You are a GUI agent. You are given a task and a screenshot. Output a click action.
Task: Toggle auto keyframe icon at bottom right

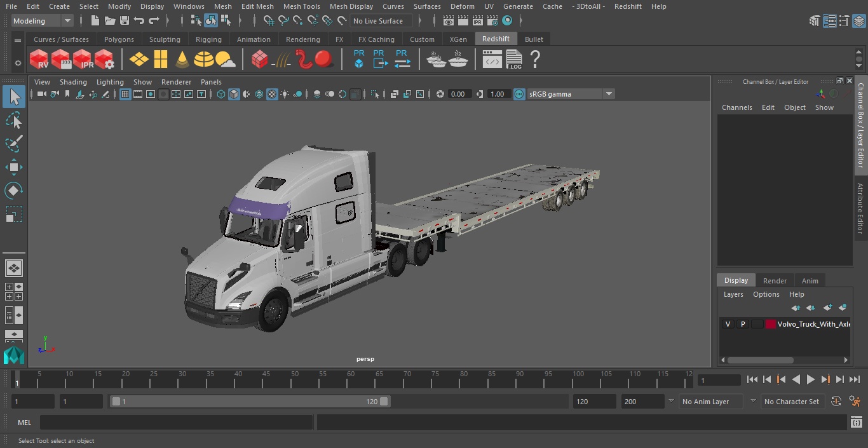pos(836,402)
